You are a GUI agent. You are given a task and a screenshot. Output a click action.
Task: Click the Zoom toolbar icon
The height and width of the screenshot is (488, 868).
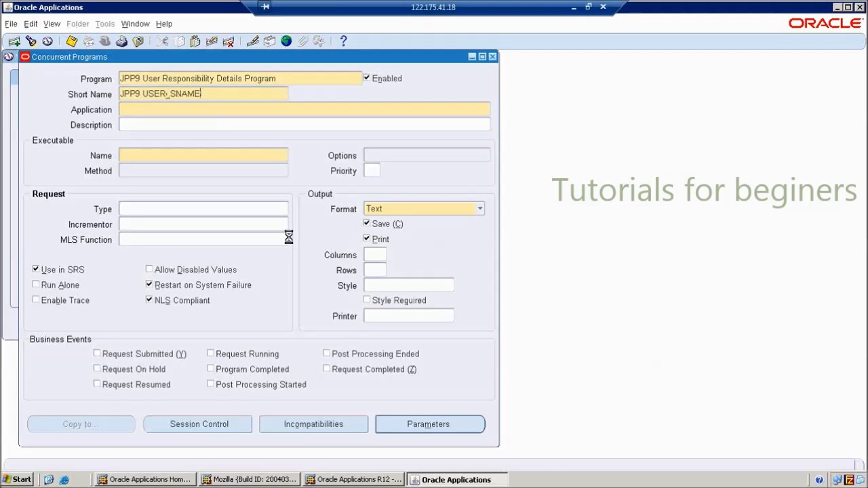(269, 41)
